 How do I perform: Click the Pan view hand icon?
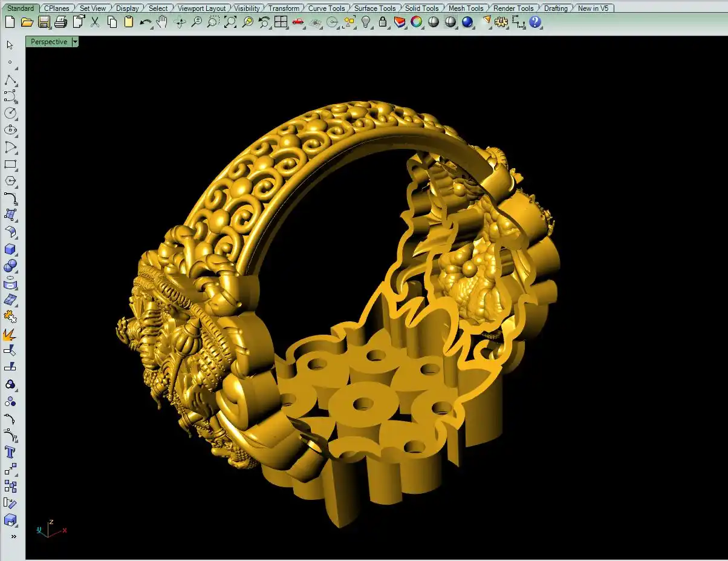[162, 22]
